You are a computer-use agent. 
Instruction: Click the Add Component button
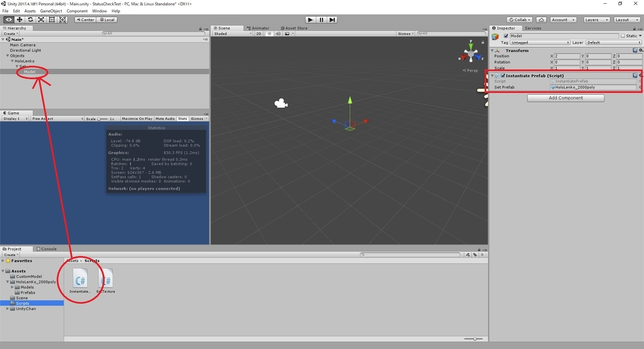point(566,98)
